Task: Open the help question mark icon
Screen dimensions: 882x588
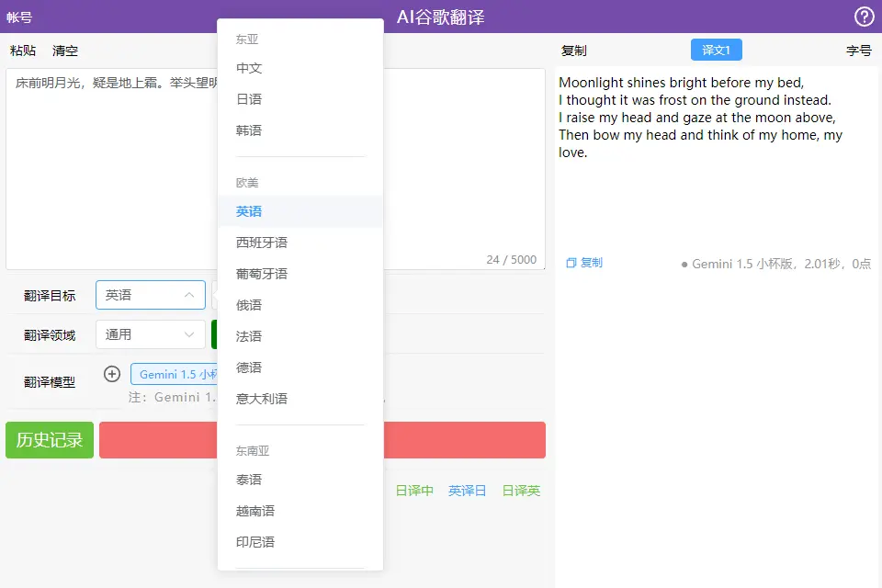Action: pos(864,17)
